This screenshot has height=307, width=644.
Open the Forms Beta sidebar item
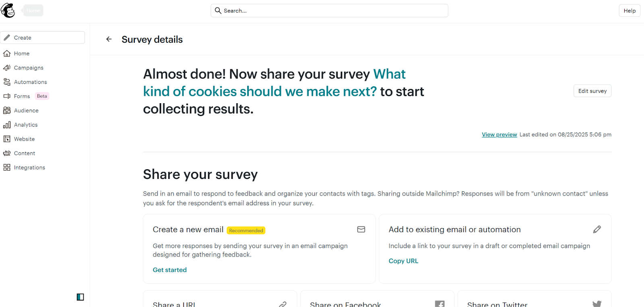tap(22, 96)
